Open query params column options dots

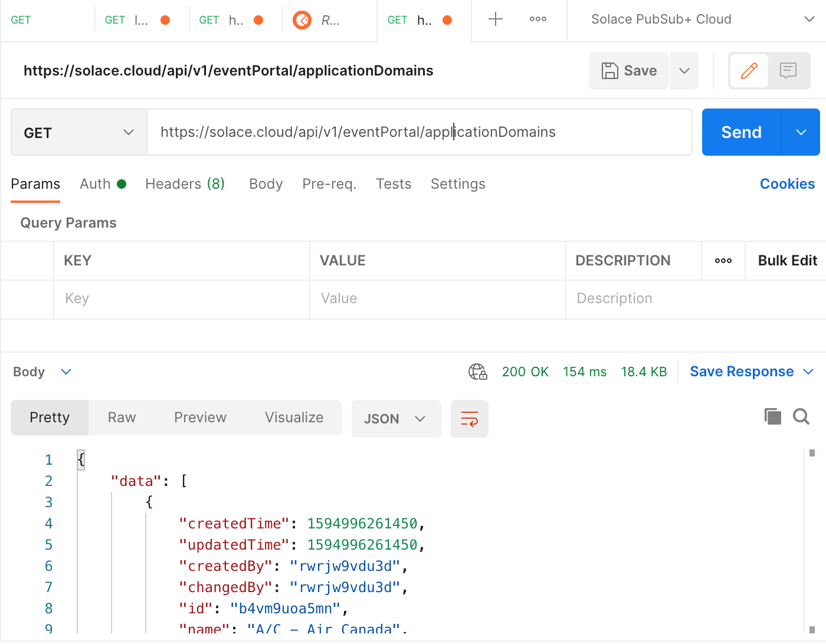click(x=723, y=261)
